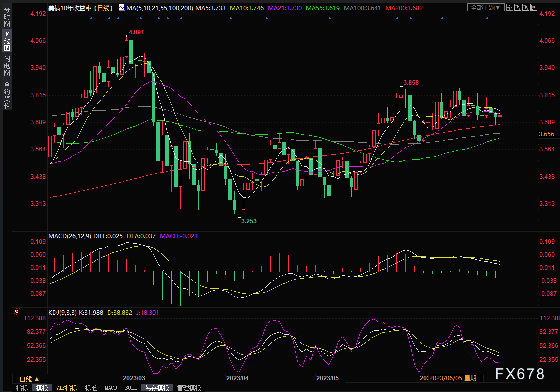This screenshot has height=392, width=560.
Task: Apply the 标准 template
Action: pyautogui.click(x=91, y=388)
